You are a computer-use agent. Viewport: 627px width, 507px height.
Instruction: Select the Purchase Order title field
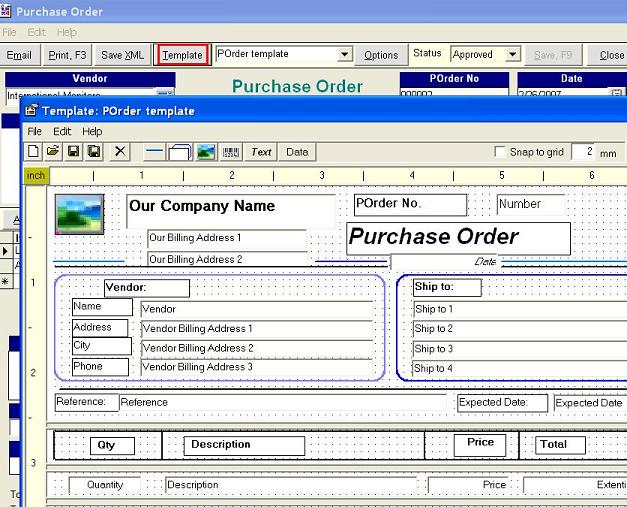(x=458, y=238)
